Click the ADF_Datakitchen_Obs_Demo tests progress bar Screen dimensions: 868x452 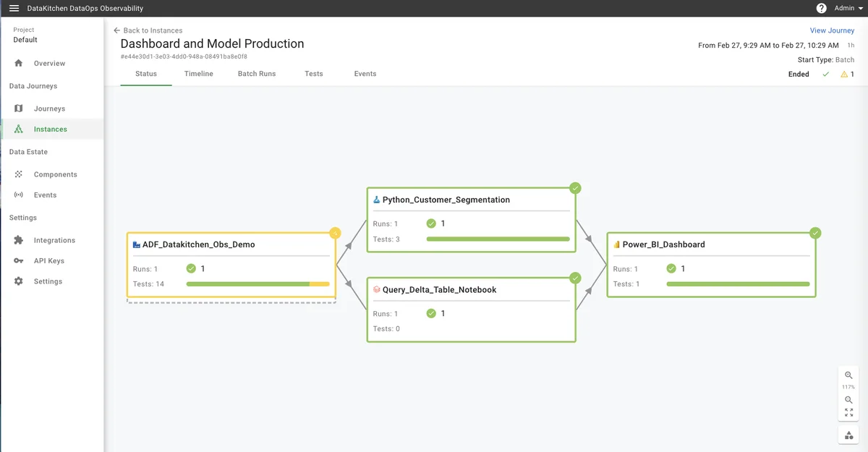[x=258, y=284]
